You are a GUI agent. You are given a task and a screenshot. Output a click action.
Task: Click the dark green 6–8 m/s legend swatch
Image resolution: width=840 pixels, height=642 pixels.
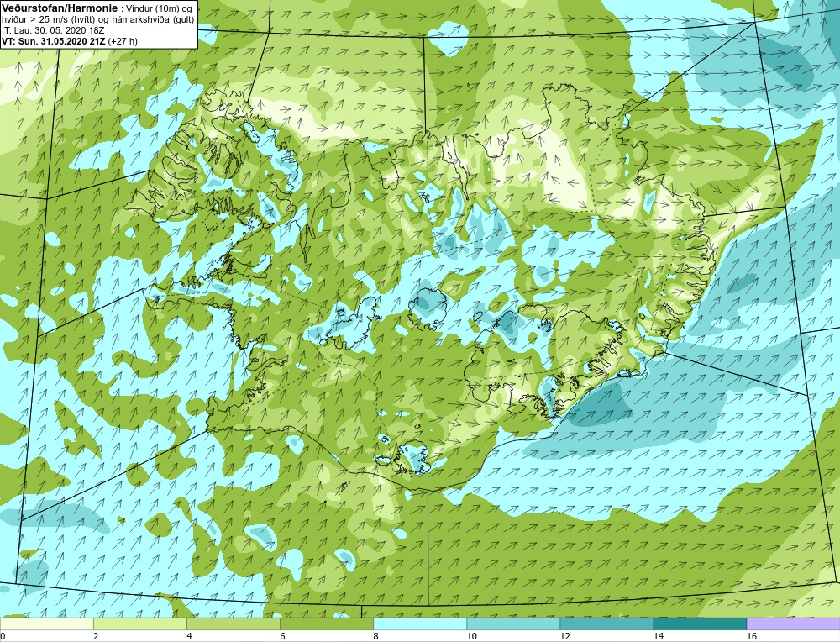pos(326,624)
